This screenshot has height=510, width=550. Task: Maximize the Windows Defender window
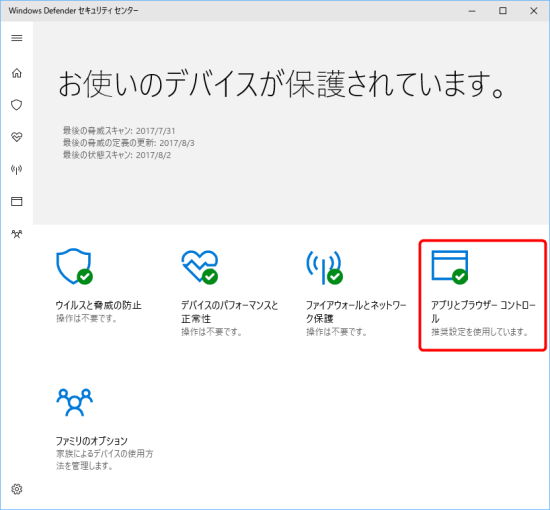[503, 11]
